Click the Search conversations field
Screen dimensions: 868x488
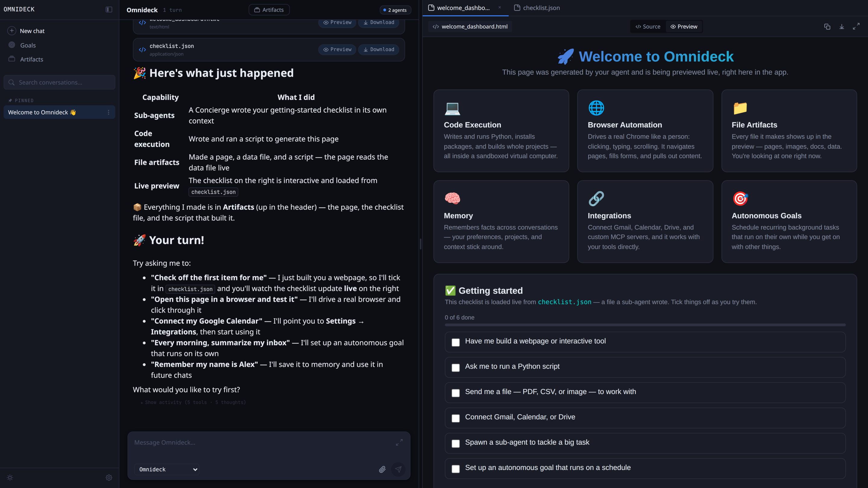pos(59,83)
